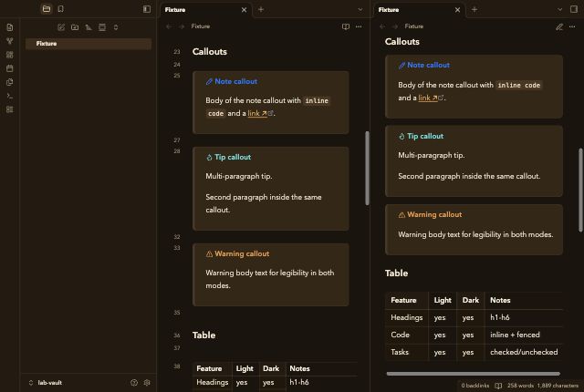Click Tip callout title in the editor

233,157
